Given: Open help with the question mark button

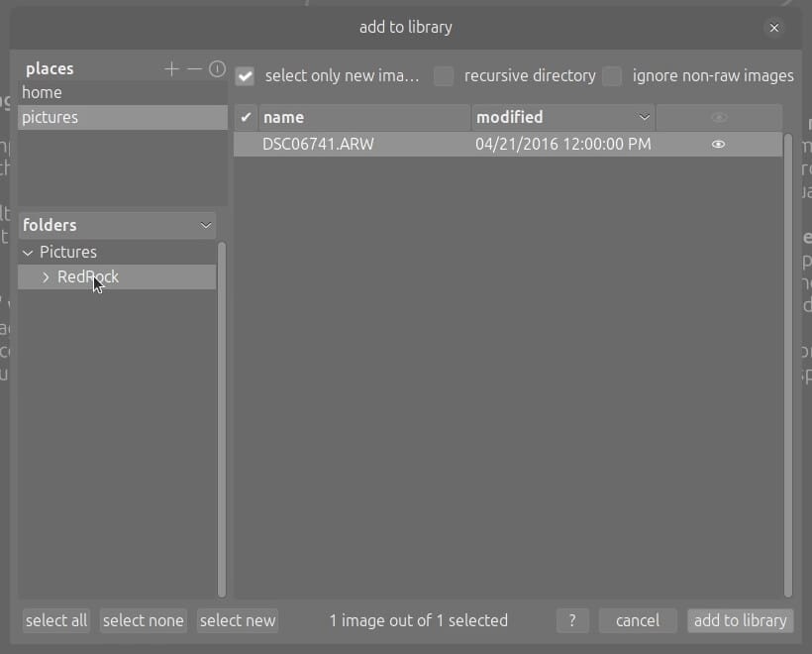Looking at the screenshot, I should click(x=572, y=620).
